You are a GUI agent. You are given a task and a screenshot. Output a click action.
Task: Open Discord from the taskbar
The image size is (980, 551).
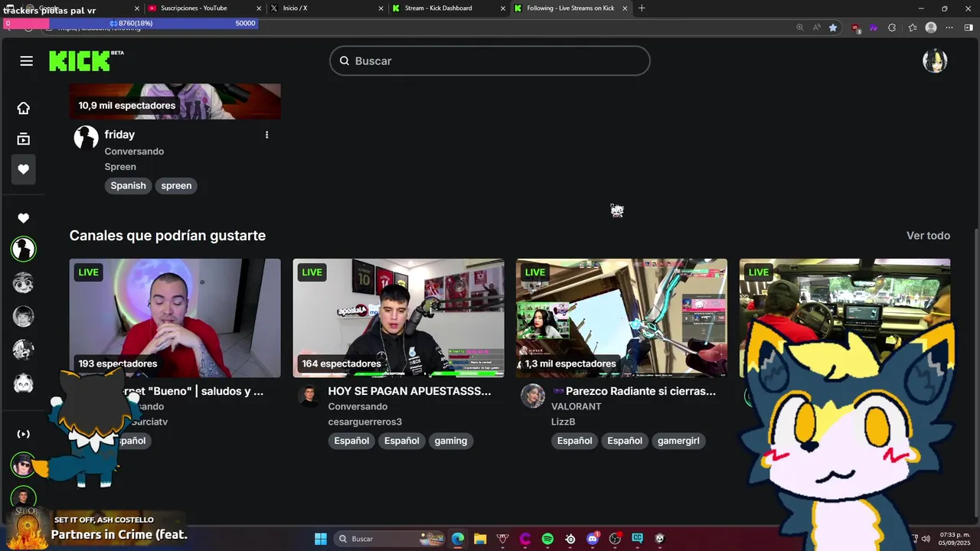[x=593, y=539]
